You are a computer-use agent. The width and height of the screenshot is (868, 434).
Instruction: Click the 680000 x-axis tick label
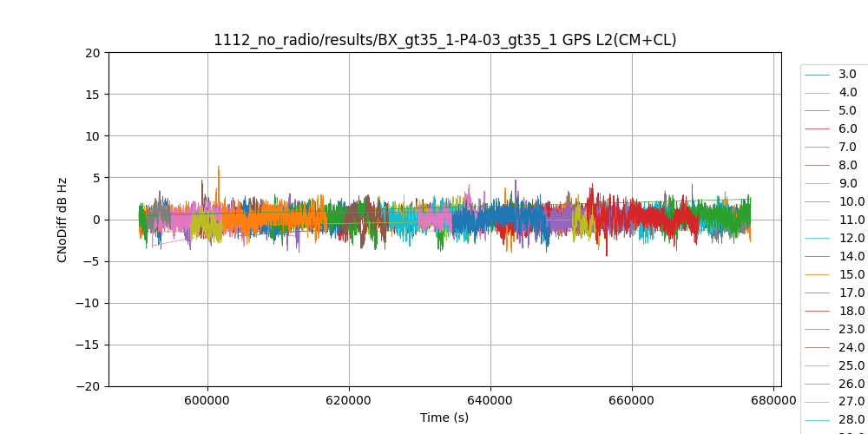pyautogui.click(x=773, y=401)
